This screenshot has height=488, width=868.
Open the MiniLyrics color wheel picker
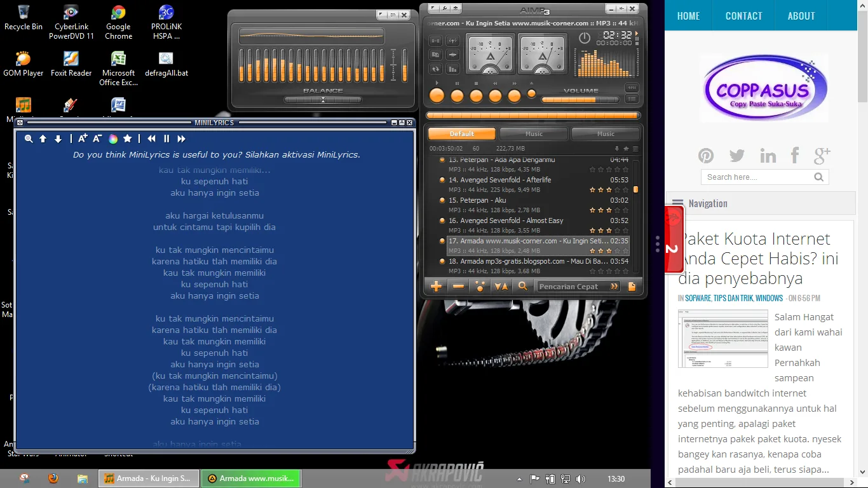click(113, 139)
